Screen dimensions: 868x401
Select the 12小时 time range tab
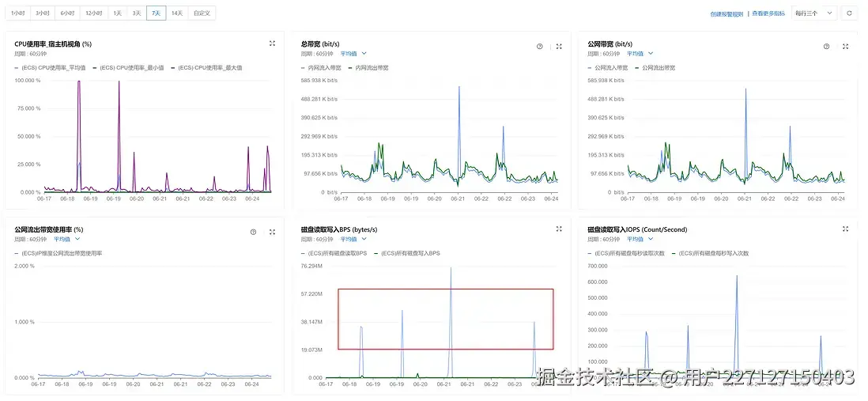(x=93, y=13)
